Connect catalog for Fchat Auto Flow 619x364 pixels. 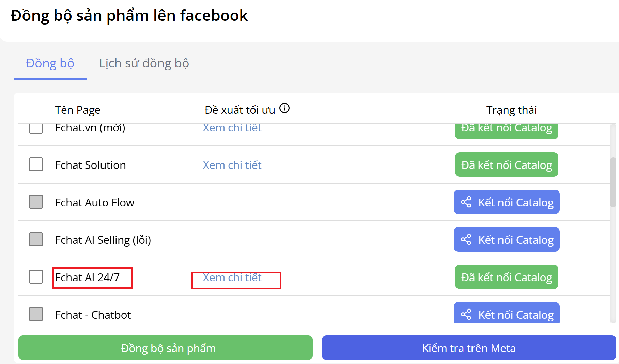(x=507, y=202)
